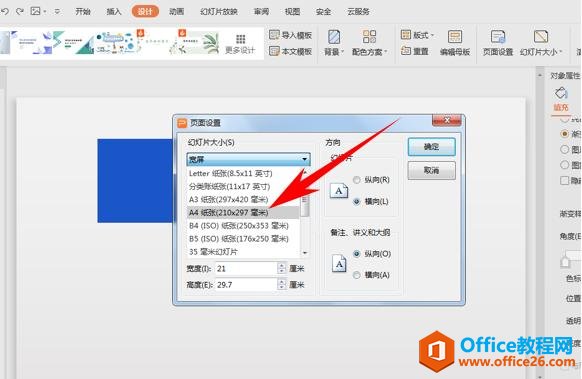This screenshot has width=582, height=379.
Task: Open 更多设计 more designs grid icon
Action: pos(241,39)
